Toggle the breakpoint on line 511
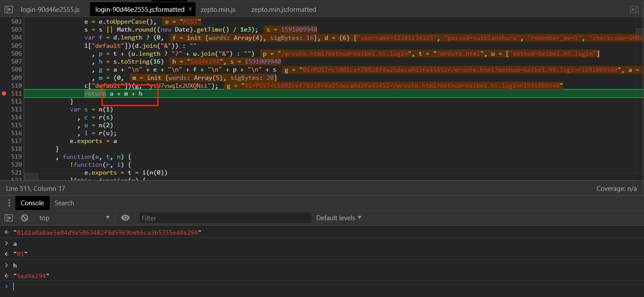The image size is (644, 297). point(4,93)
